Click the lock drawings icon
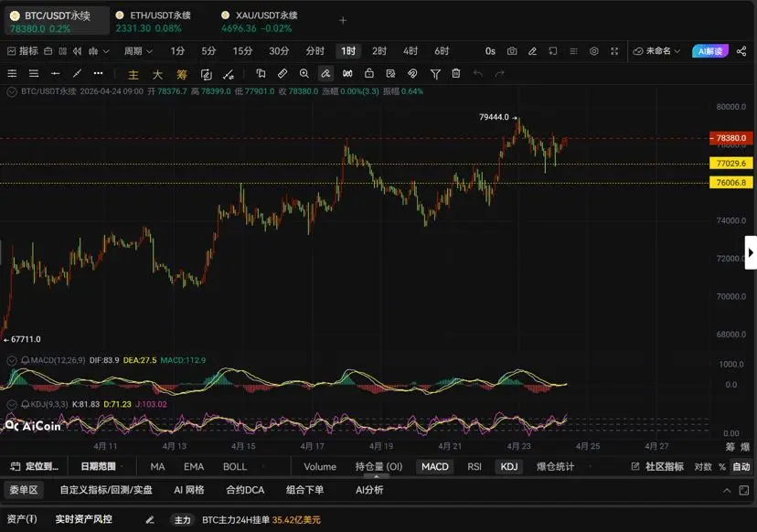757x532 pixels. pos(369,73)
